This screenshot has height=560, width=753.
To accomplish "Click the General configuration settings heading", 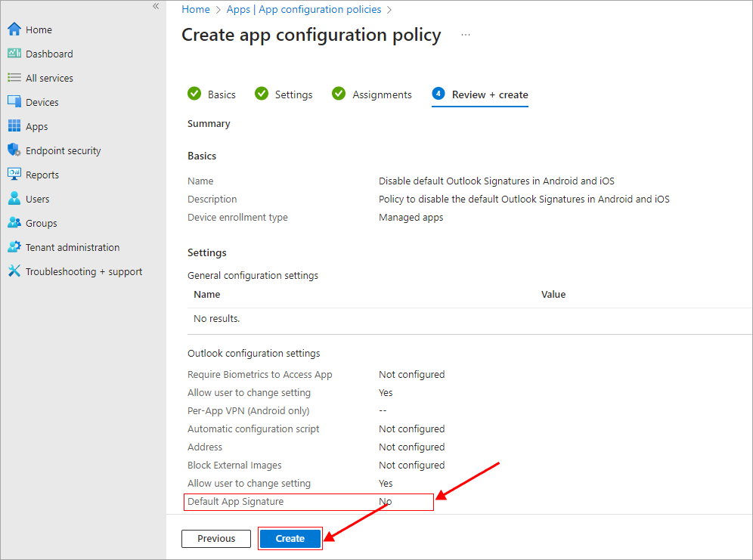I will [x=253, y=275].
